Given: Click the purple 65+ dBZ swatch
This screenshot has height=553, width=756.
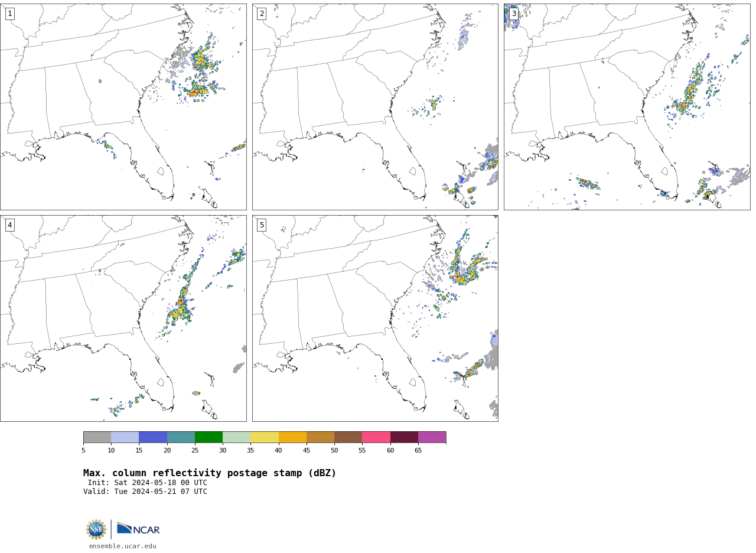Looking at the screenshot, I should click(432, 437).
